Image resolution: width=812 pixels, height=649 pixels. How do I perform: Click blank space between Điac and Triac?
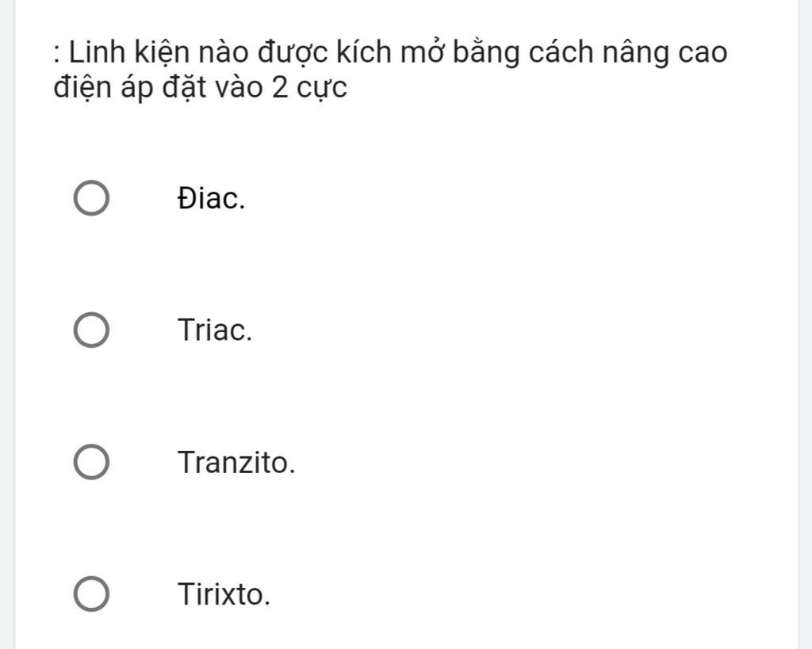point(407,264)
